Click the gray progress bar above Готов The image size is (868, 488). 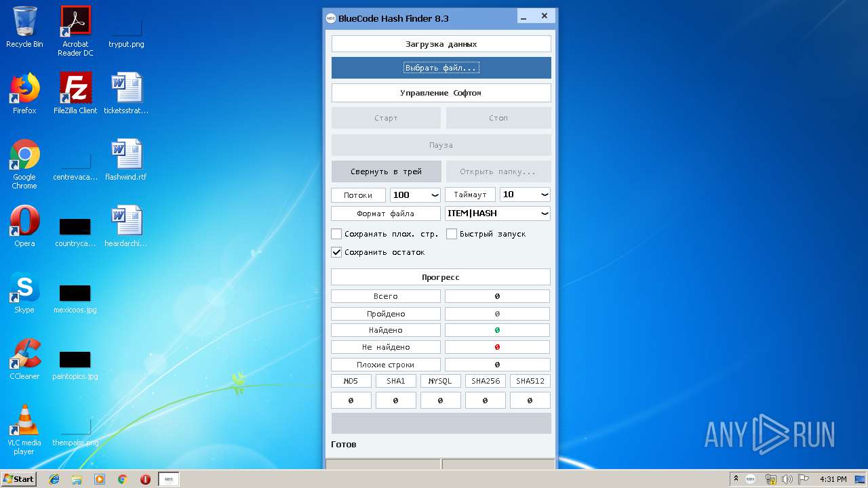pos(441,423)
